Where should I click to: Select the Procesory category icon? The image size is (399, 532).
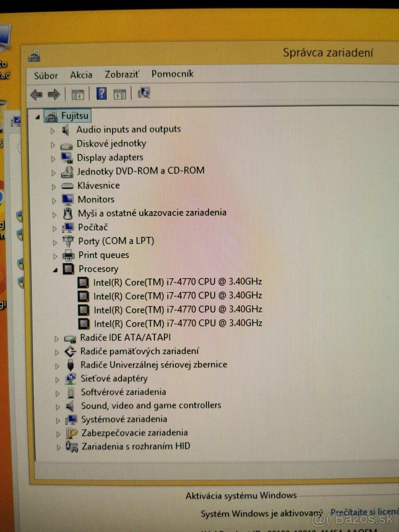tap(69, 269)
